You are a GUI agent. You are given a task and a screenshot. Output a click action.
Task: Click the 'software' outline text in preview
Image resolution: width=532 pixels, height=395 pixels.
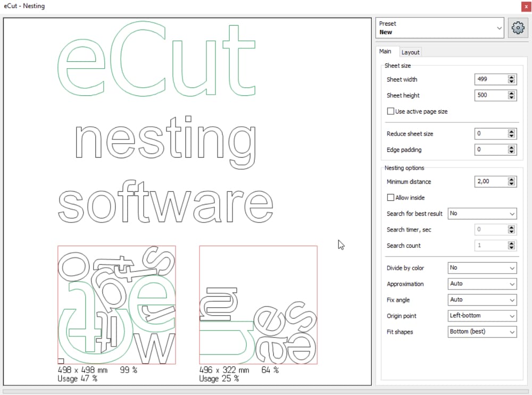click(165, 202)
